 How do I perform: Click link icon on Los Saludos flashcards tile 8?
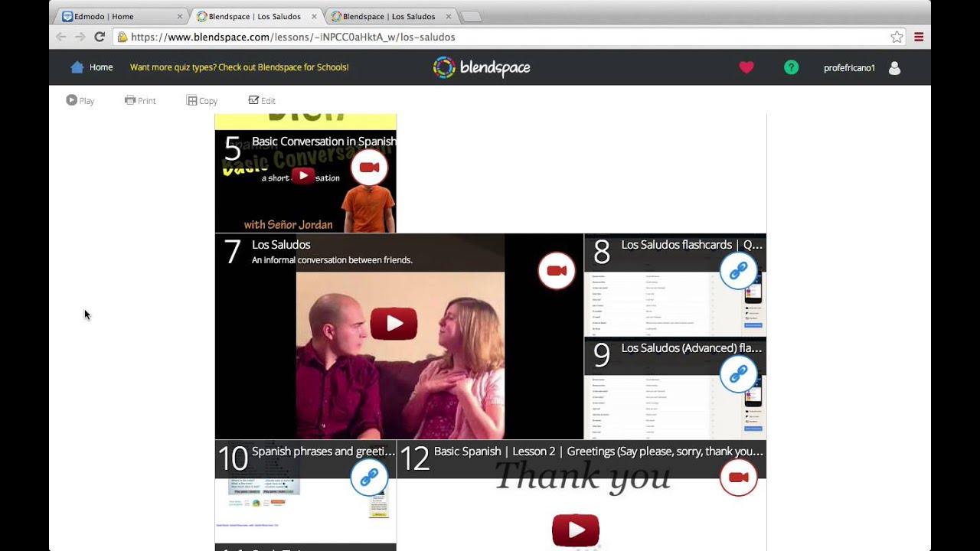tap(738, 271)
